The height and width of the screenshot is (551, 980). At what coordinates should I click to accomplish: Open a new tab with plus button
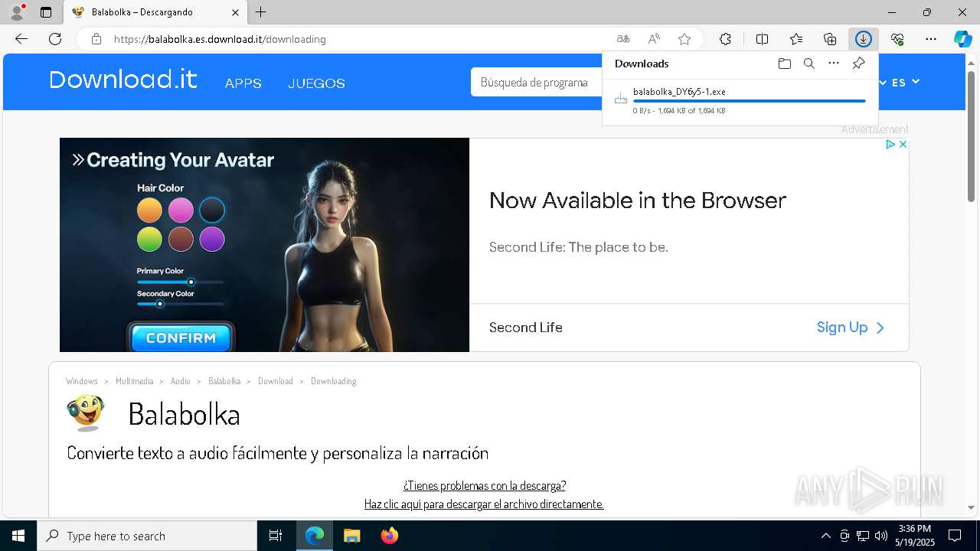(261, 12)
